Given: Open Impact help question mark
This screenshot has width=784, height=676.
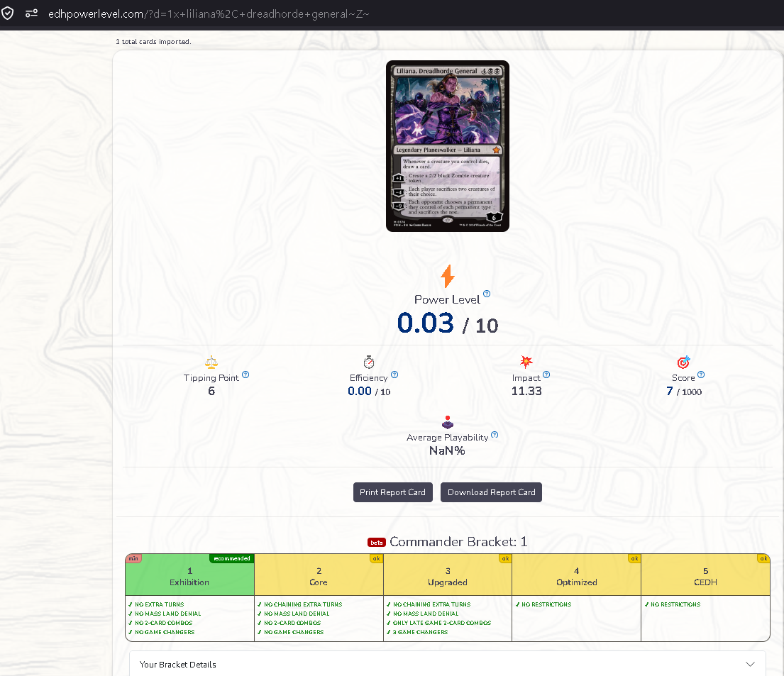Looking at the screenshot, I should point(546,375).
